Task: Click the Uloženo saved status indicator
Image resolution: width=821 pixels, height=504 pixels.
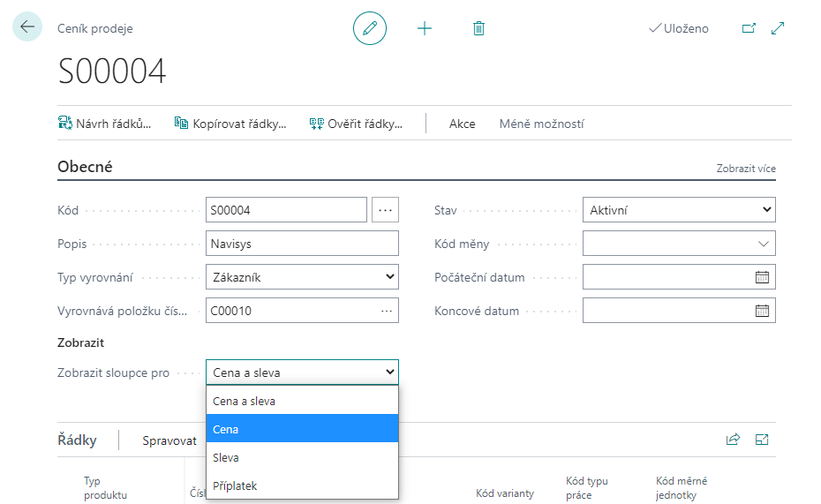Action: click(x=679, y=28)
